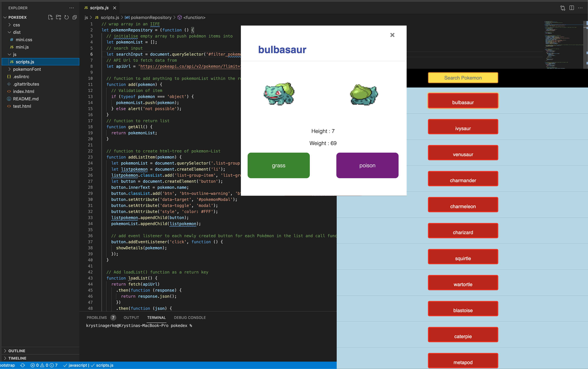Click the venusaur button
The image size is (588, 369).
[x=463, y=153]
